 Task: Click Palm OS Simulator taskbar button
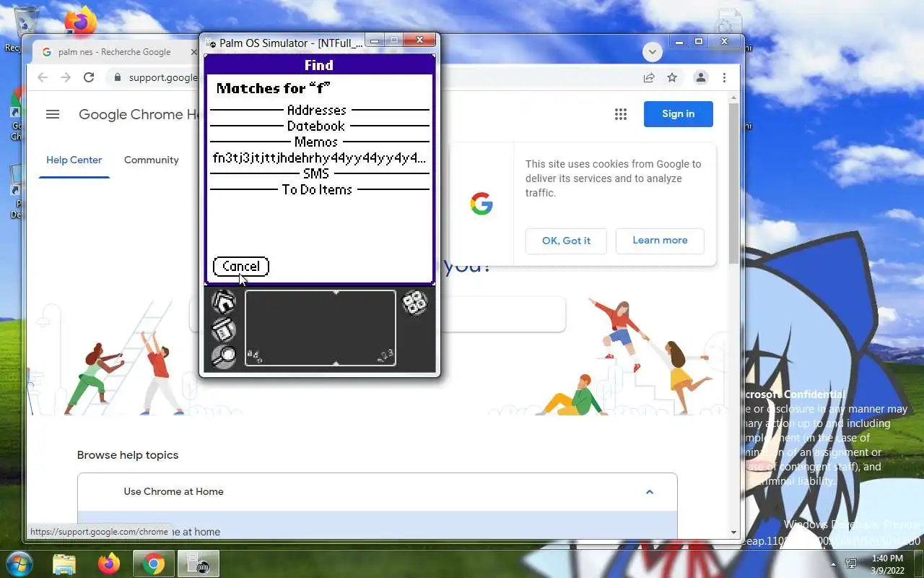[198, 564]
